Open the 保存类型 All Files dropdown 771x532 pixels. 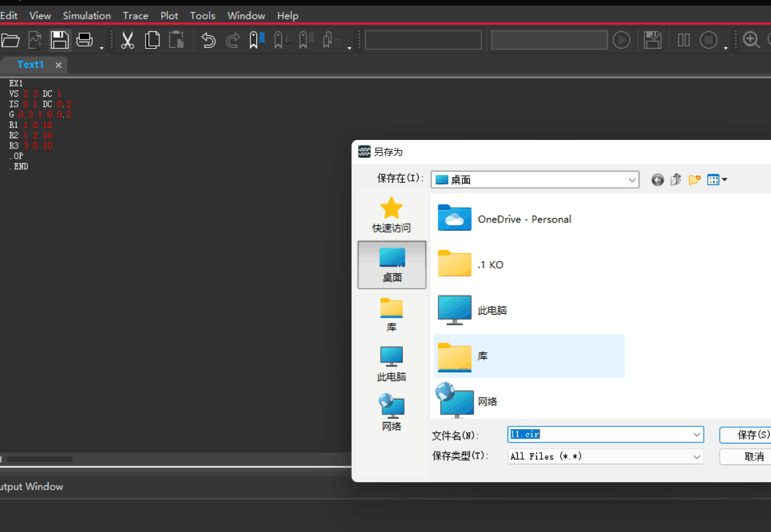[x=605, y=457]
